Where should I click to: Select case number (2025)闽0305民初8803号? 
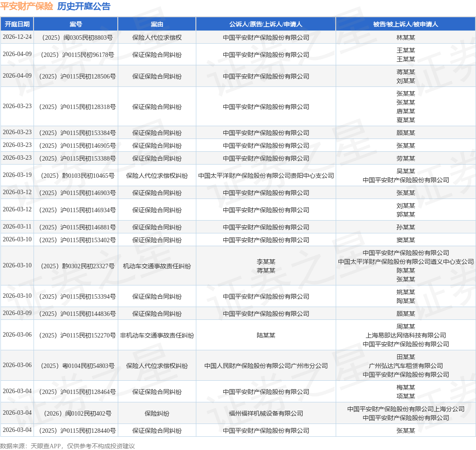[x=76, y=37]
